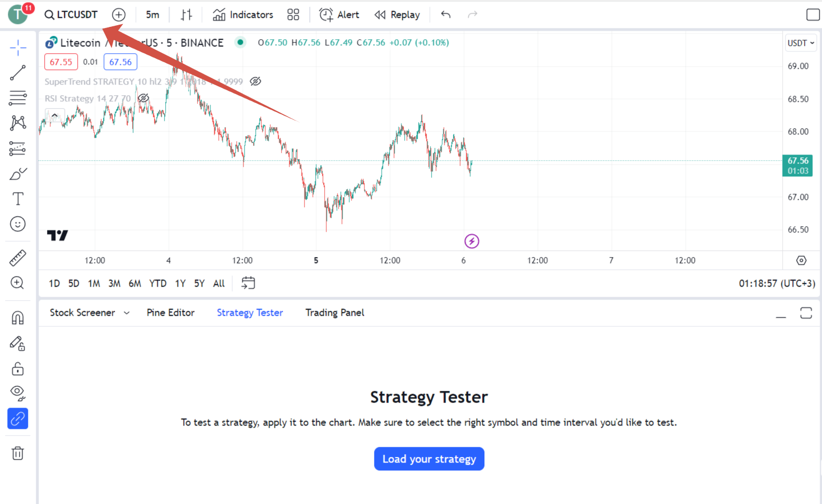Toggle visibility of RSI Strategy indicator
This screenshot has height=504, width=822.
pyautogui.click(x=143, y=98)
